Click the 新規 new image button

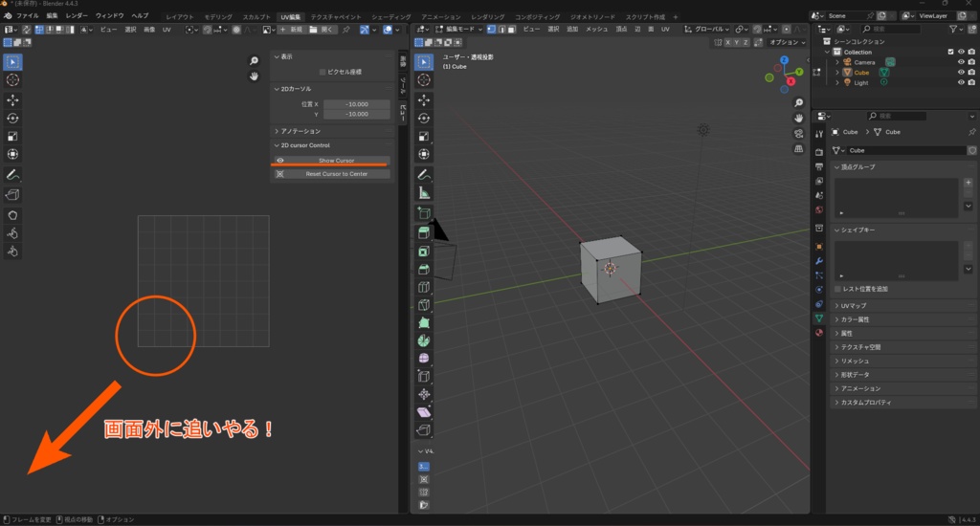(292, 30)
